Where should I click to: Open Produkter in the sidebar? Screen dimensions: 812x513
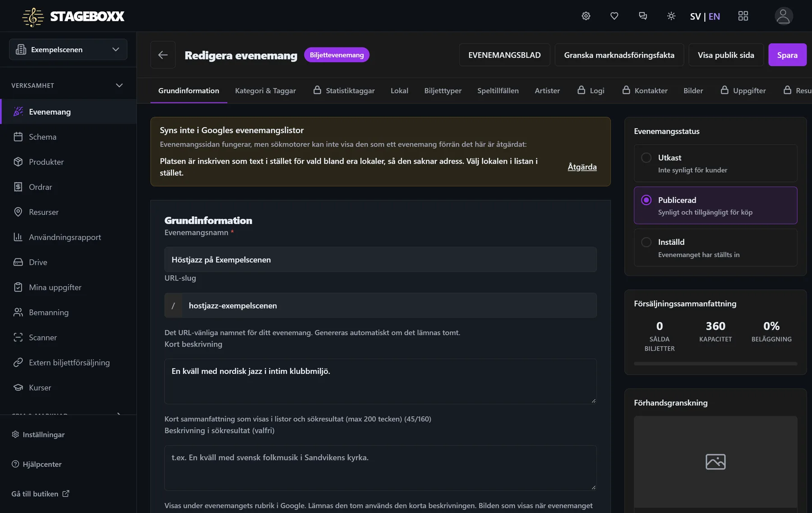(68, 162)
